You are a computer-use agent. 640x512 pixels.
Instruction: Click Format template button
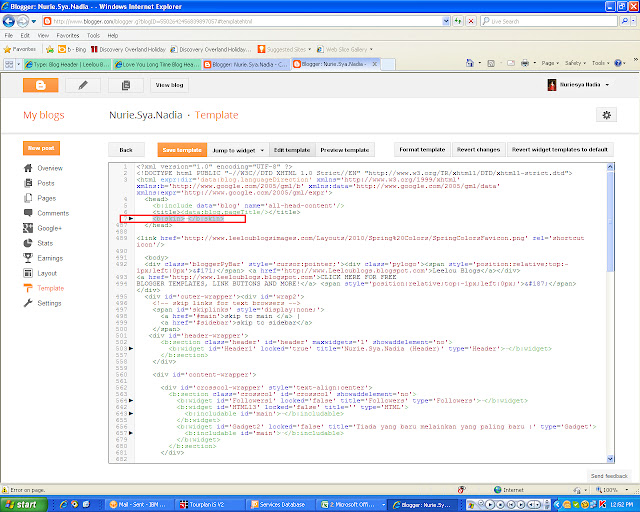point(422,150)
